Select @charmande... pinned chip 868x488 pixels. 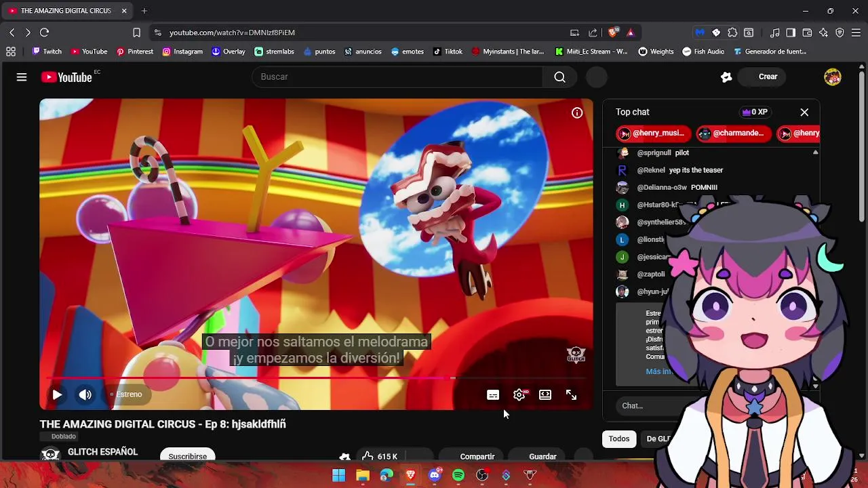(x=734, y=134)
